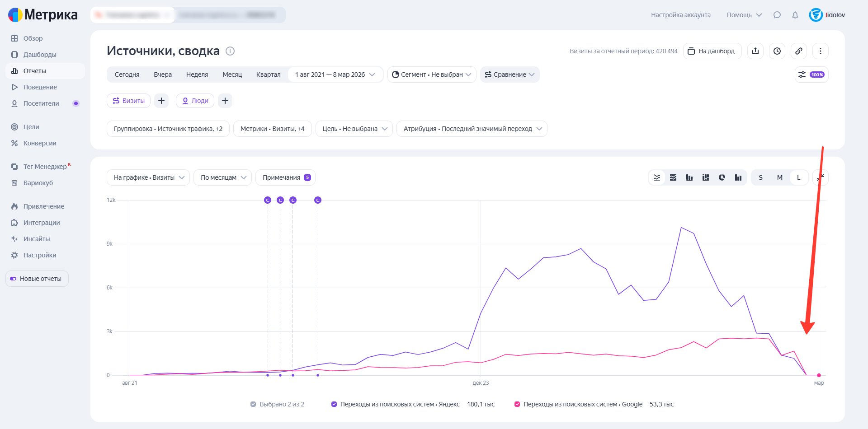868x429 pixels.
Task: Open Конверсии in the sidebar
Action: click(40, 143)
